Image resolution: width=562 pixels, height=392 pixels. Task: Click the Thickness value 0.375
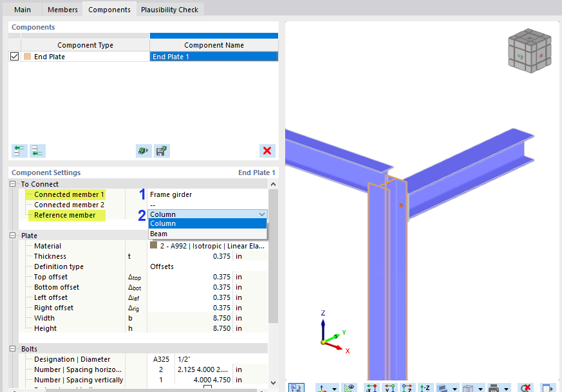pos(221,256)
